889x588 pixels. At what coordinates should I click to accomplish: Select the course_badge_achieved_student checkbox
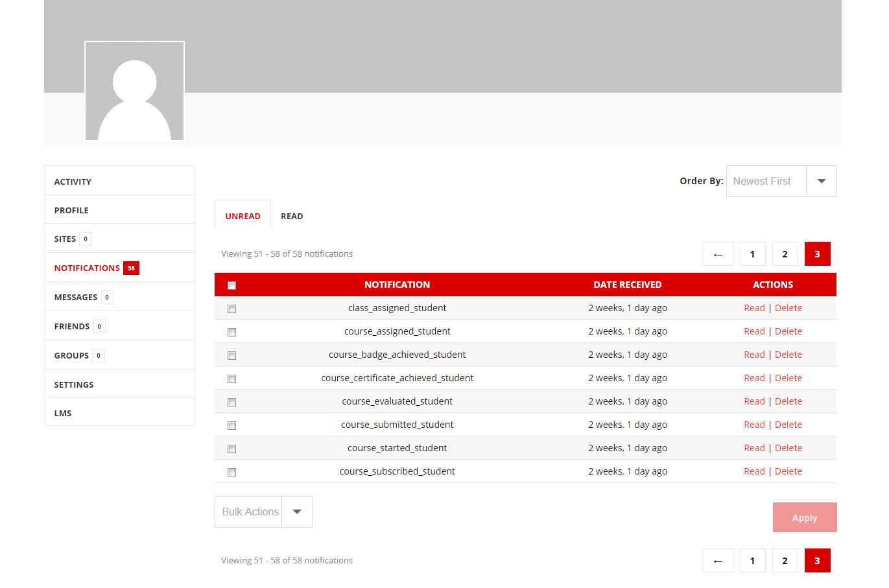(x=231, y=355)
